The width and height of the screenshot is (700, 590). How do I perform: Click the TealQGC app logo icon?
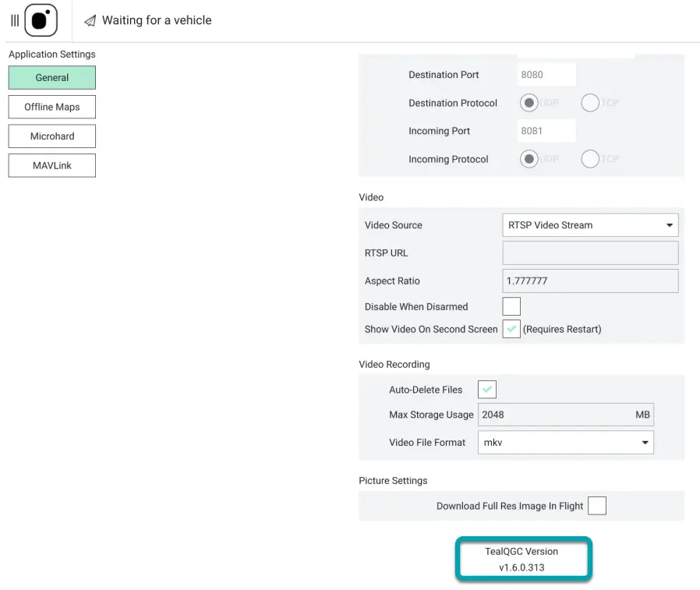(x=41, y=20)
